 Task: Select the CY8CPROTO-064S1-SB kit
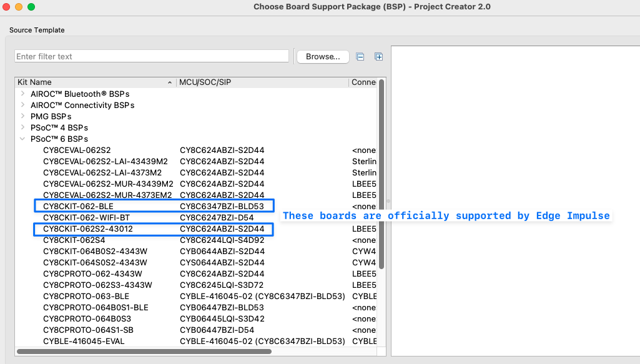[88, 330]
